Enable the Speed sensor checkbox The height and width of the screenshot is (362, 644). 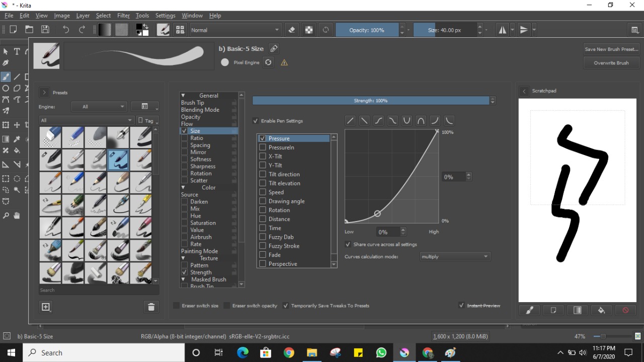pos(263,192)
